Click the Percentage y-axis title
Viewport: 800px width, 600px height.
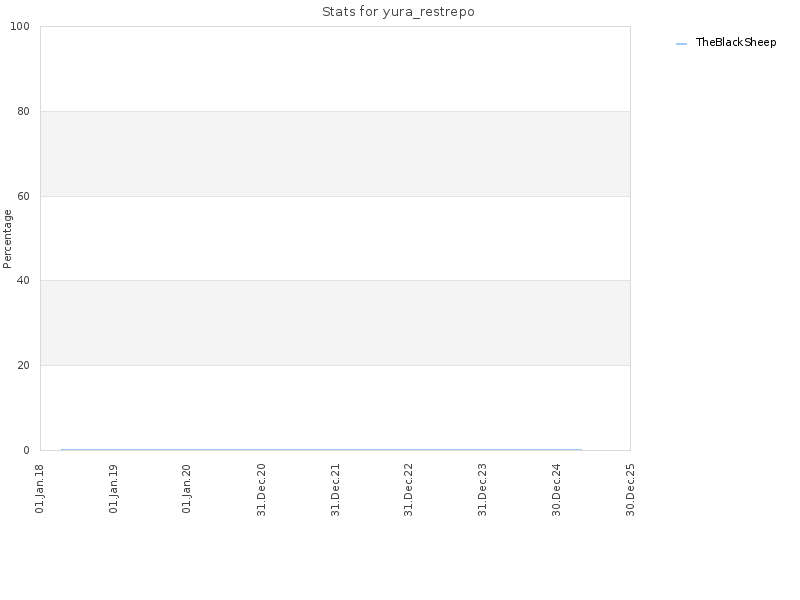click(x=7, y=239)
